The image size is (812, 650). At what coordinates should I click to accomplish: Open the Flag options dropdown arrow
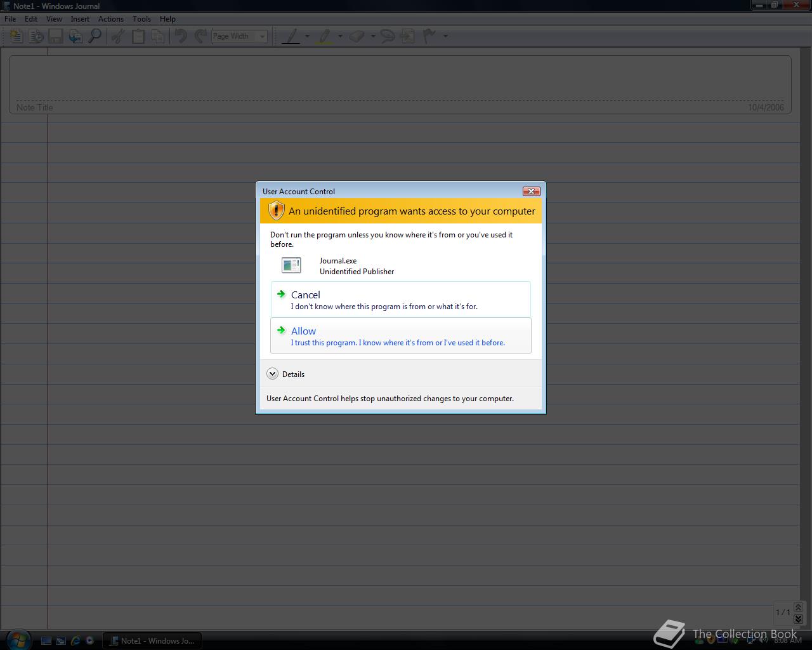click(445, 36)
